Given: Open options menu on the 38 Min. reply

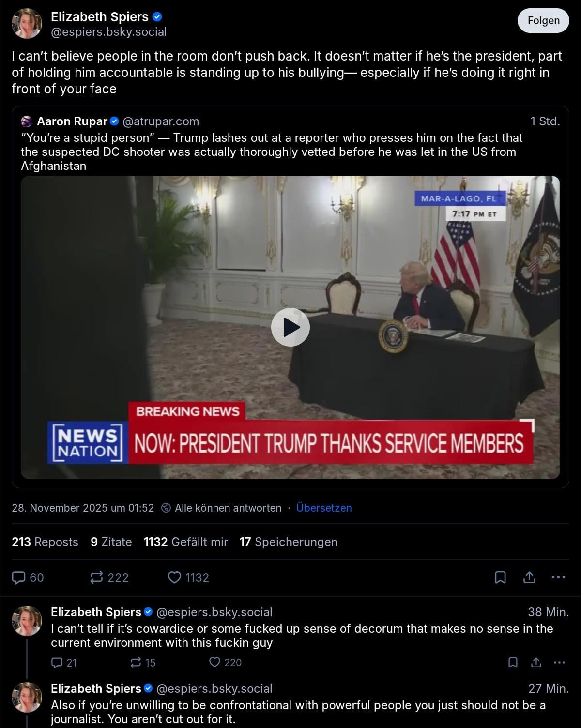Looking at the screenshot, I should coord(559,663).
